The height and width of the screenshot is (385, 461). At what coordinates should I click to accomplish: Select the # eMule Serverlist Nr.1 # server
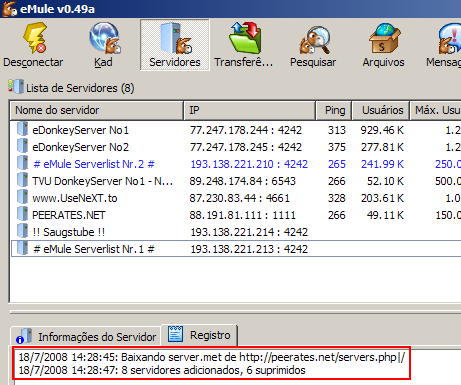tap(94, 249)
